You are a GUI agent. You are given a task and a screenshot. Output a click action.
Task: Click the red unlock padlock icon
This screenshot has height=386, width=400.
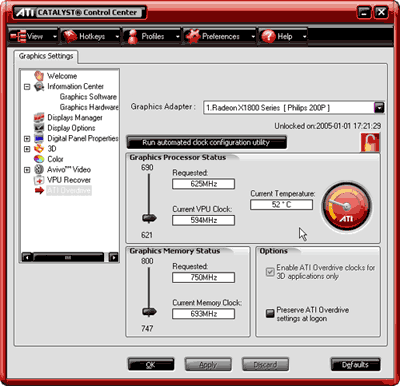coord(370,142)
